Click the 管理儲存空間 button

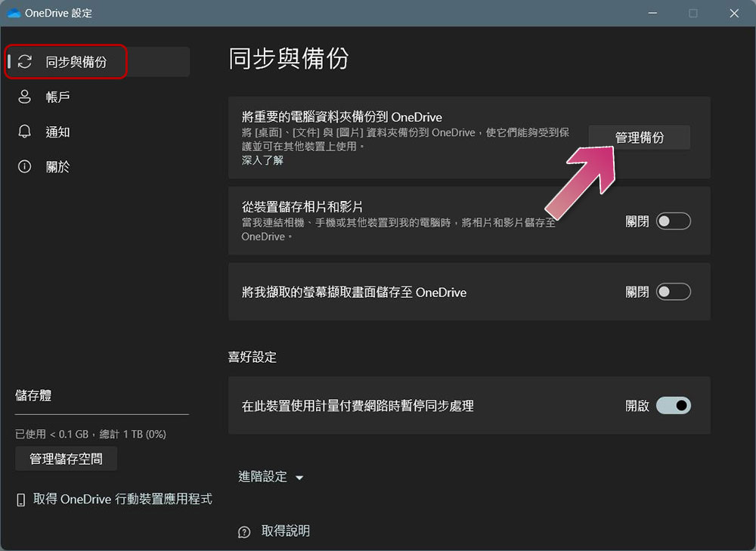[66, 459]
